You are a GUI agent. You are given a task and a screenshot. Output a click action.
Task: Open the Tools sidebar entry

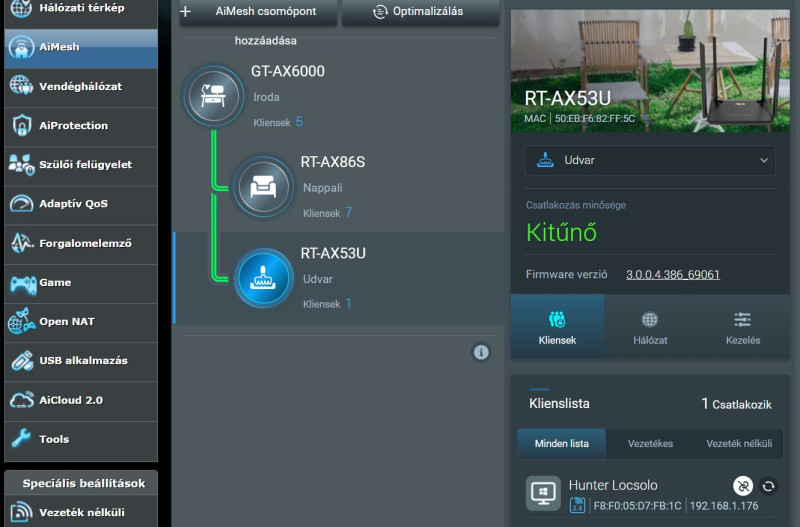pyautogui.click(x=81, y=440)
